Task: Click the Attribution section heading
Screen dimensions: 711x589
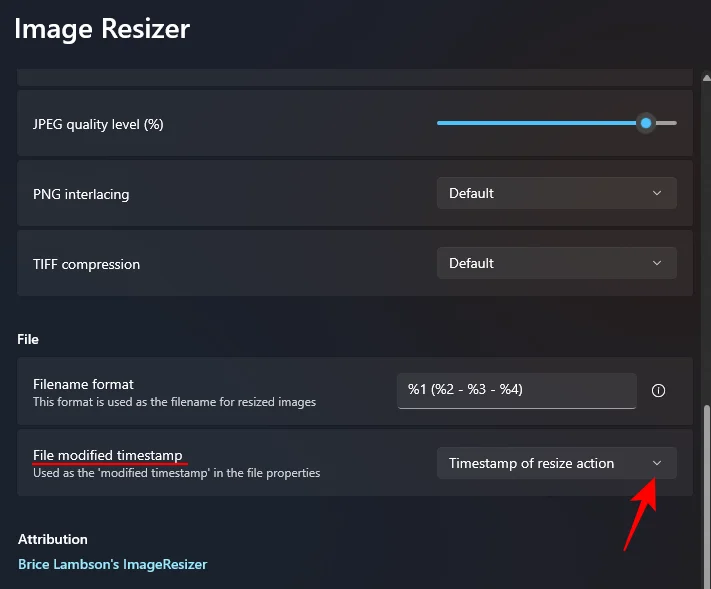Action: [x=52, y=539]
